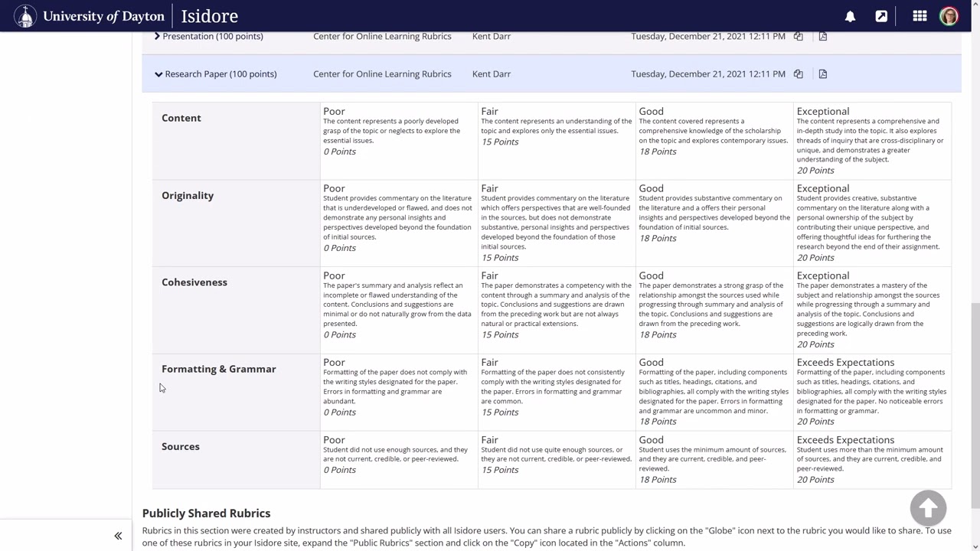Click the Isidore title link
The width and height of the screenshot is (980, 551).
tap(210, 16)
